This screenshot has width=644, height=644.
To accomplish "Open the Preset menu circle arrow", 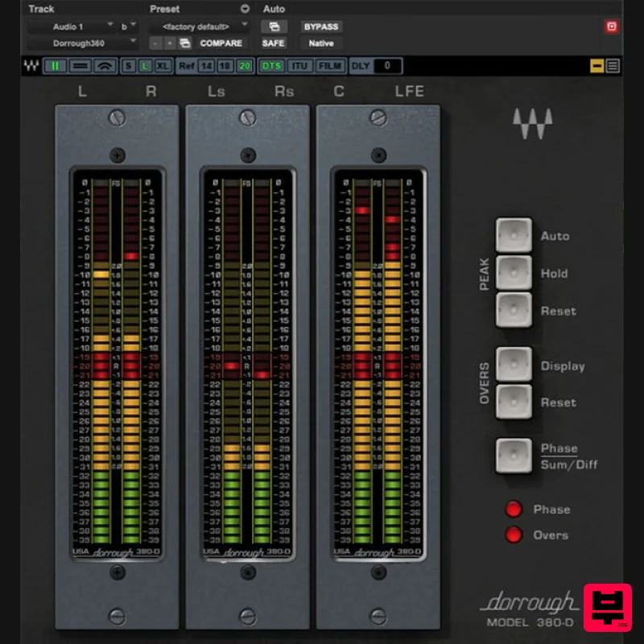I will coord(246,9).
